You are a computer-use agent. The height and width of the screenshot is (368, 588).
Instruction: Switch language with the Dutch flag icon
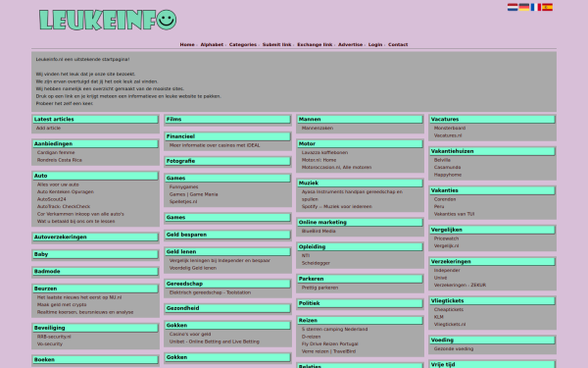(x=513, y=7)
